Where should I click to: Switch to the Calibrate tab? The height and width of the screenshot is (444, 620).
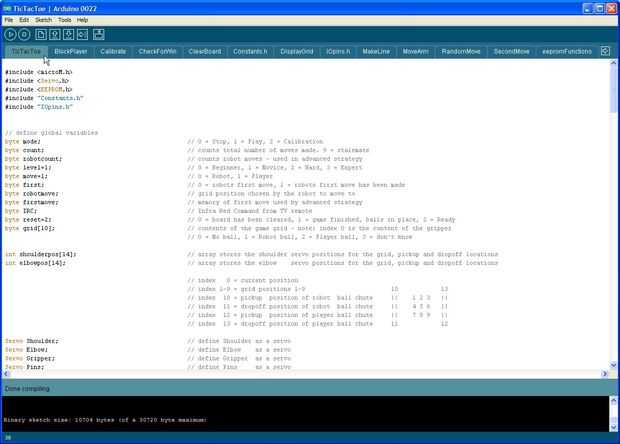[x=113, y=51]
